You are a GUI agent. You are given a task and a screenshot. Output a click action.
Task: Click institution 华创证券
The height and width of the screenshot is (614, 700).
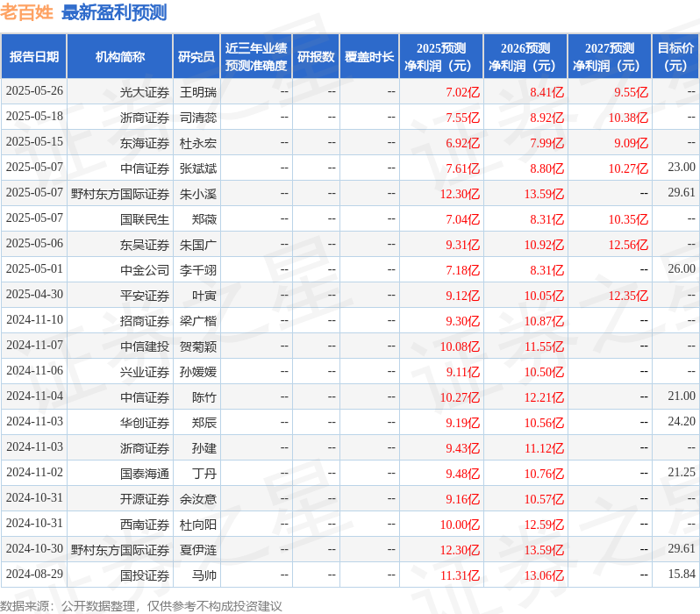click(x=145, y=424)
